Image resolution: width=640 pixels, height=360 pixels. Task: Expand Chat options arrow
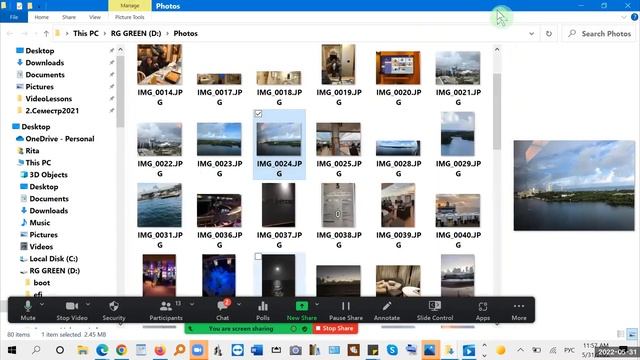tap(239, 304)
